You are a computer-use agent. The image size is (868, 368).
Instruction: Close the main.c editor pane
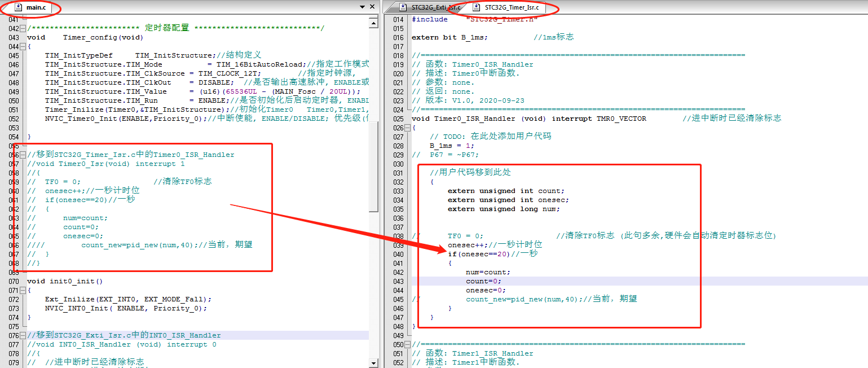point(372,7)
